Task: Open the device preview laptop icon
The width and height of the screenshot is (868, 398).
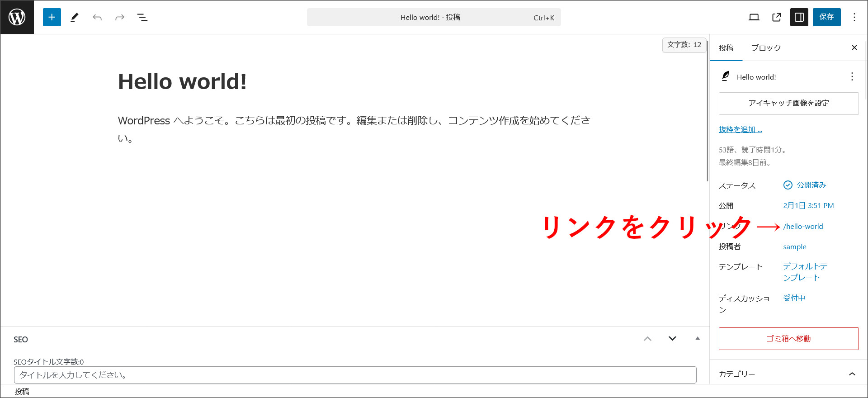Action: [754, 17]
